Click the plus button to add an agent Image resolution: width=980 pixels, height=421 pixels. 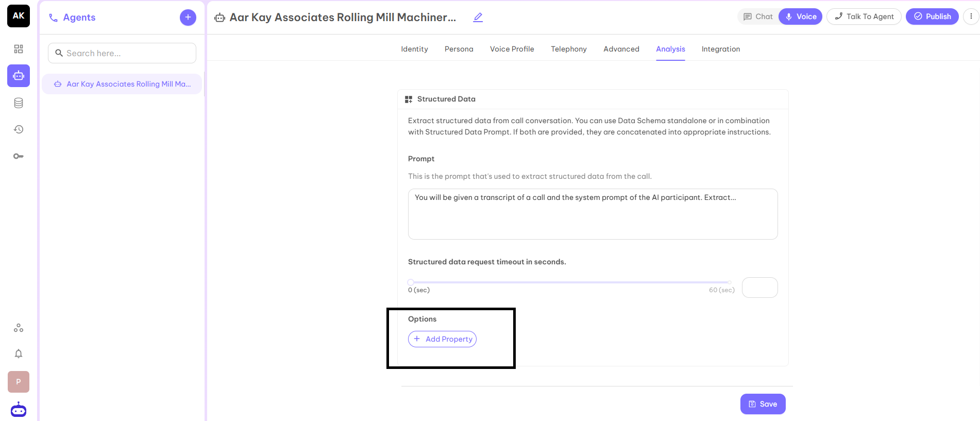188,18
